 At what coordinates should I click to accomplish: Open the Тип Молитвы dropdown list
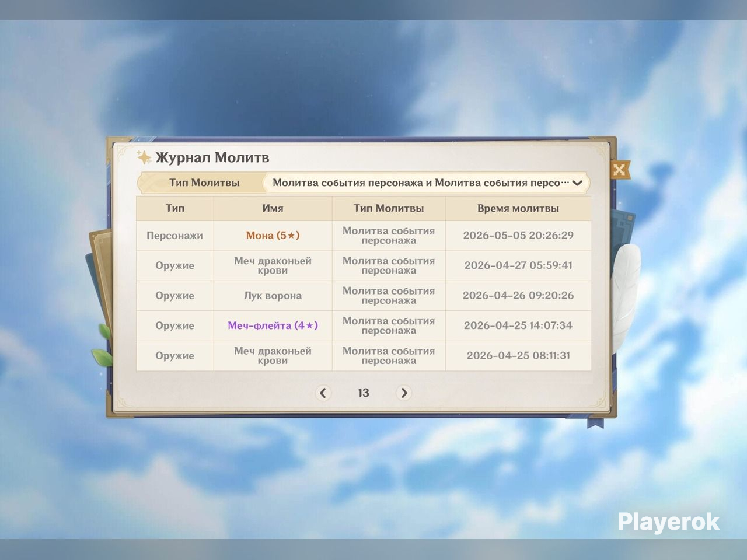tap(427, 183)
